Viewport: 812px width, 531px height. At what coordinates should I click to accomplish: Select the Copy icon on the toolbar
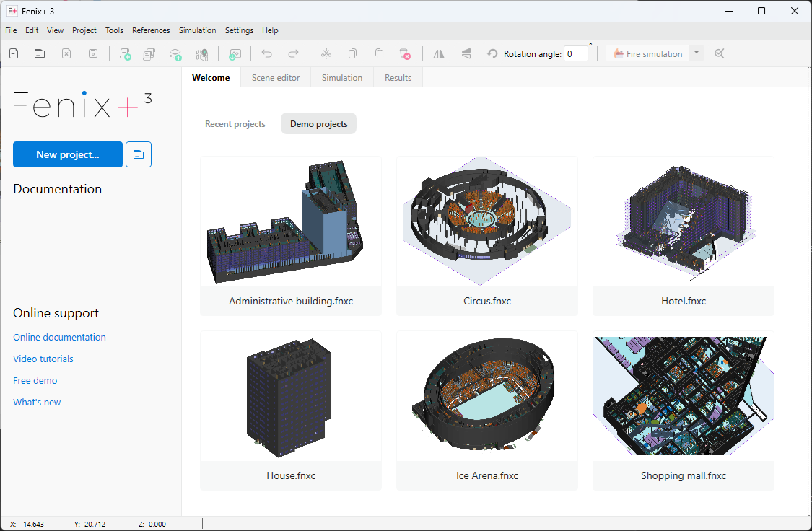click(352, 53)
